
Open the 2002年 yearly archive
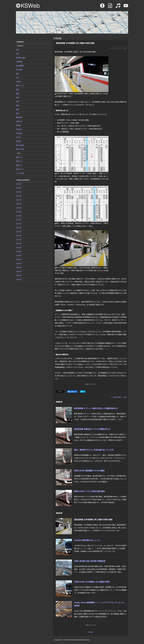click(19, 279)
